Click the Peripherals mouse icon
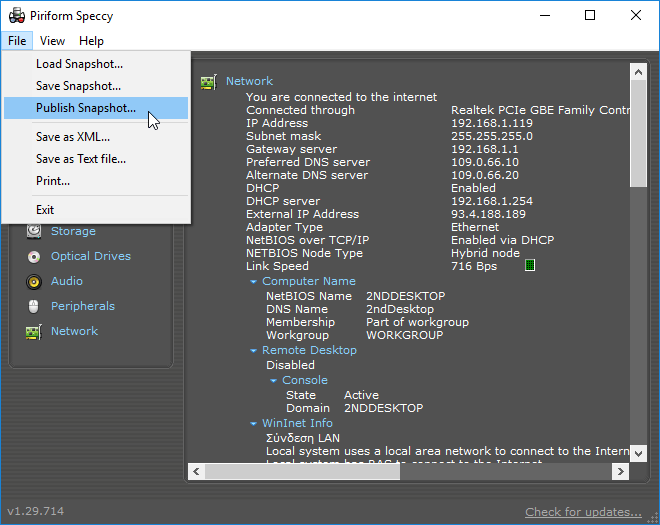660x525 pixels. (34, 306)
